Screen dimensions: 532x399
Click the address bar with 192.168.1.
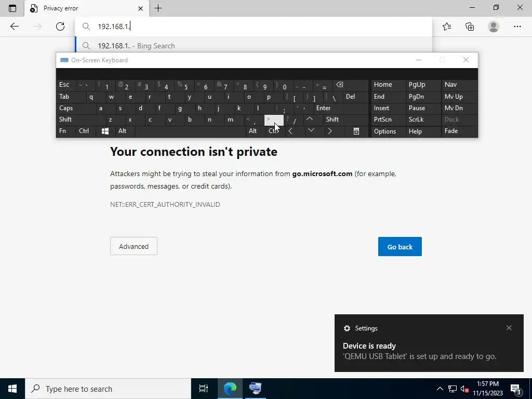click(x=254, y=26)
